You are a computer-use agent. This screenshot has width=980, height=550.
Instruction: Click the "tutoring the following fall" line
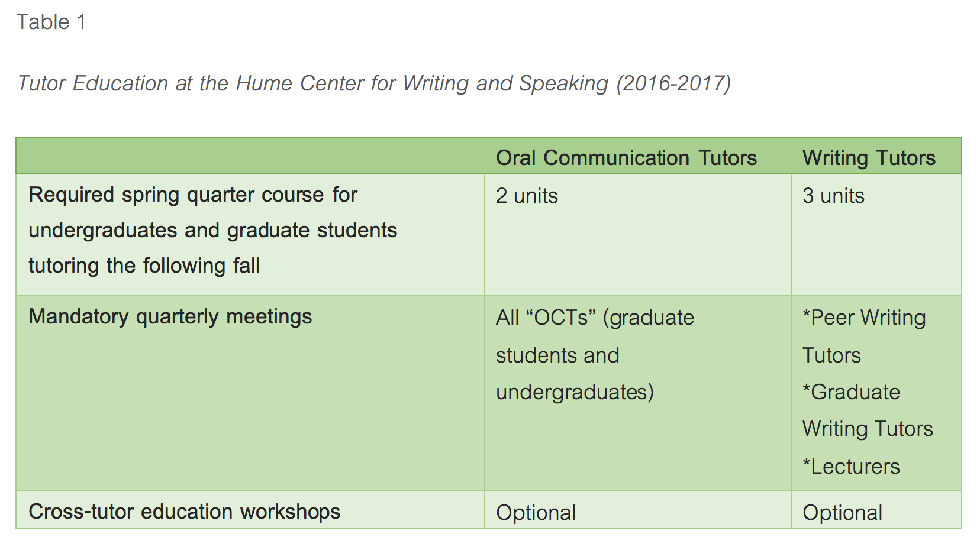[x=144, y=266]
